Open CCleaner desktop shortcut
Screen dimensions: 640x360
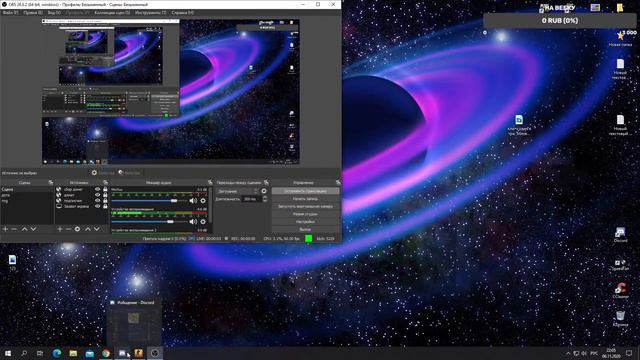620,290
